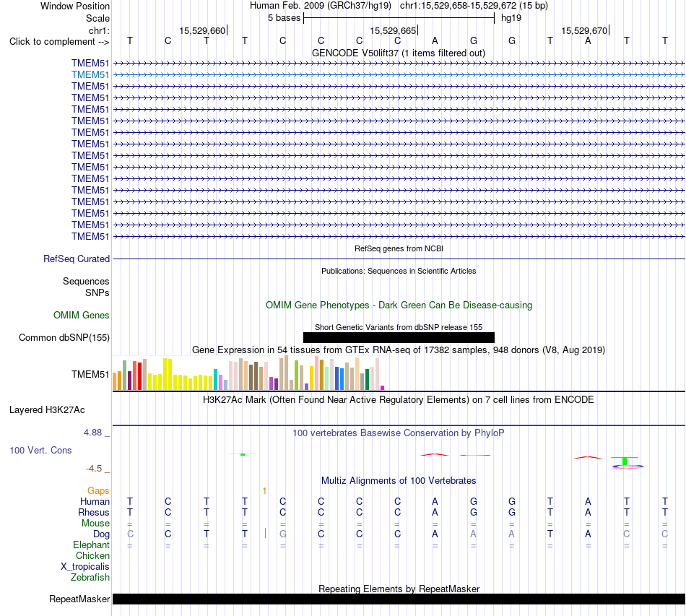Click the Window Position label
The height and width of the screenshot is (616, 686).
click(75, 6)
